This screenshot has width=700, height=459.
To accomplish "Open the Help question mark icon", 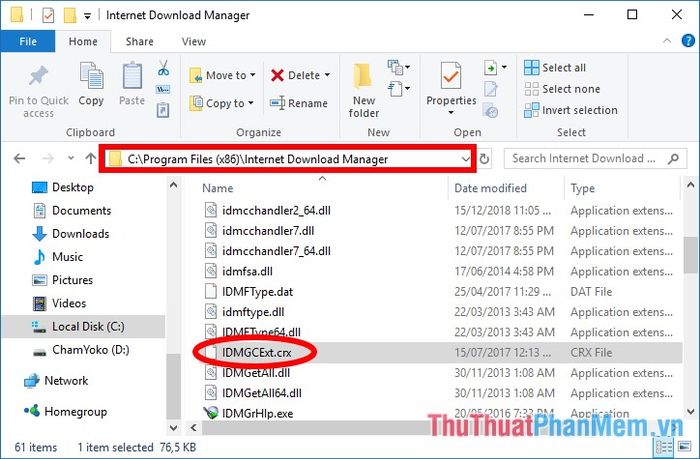I will click(x=688, y=41).
